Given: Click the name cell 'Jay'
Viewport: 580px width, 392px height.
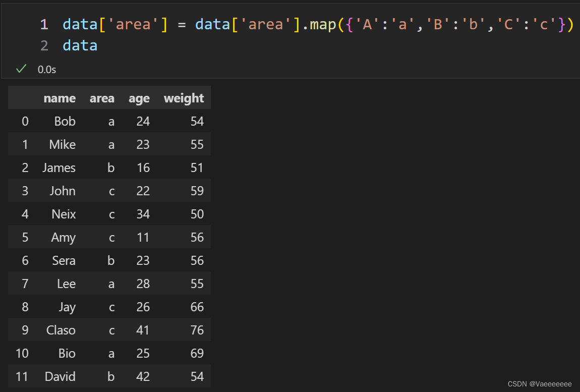Looking at the screenshot, I should point(67,307).
